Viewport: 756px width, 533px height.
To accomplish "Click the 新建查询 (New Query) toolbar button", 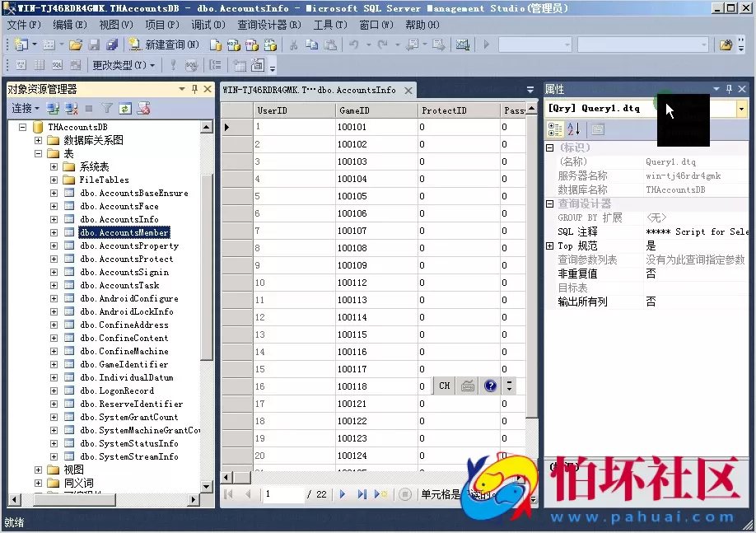I will 164,44.
